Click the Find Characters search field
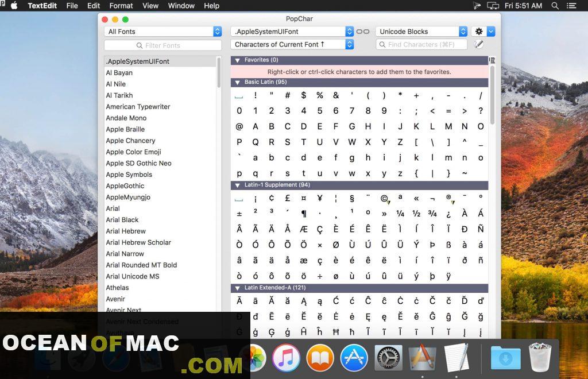The image size is (588, 379). click(x=421, y=44)
